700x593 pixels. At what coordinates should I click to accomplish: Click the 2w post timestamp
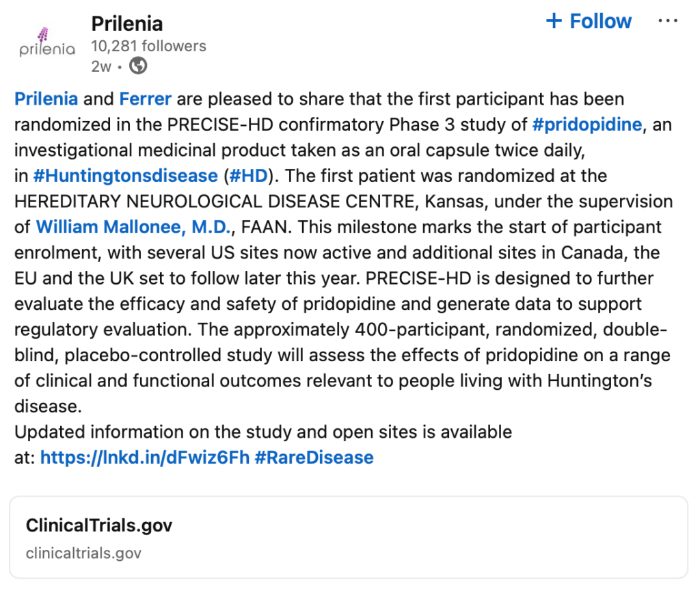(101, 66)
